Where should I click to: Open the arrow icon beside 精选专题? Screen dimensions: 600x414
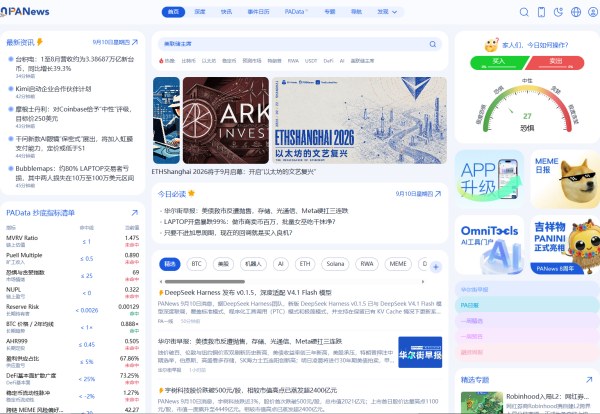(x=589, y=380)
